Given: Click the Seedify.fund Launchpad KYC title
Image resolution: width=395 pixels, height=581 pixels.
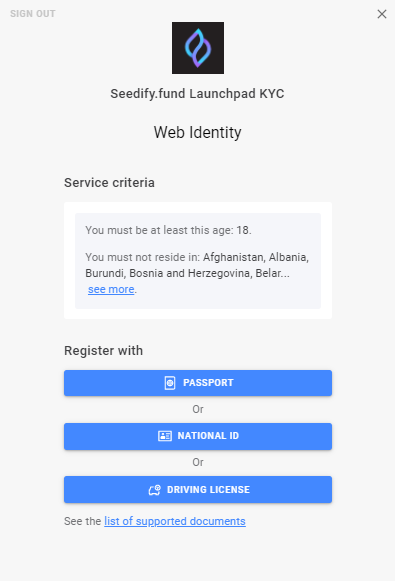Looking at the screenshot, I should (198, 94).
